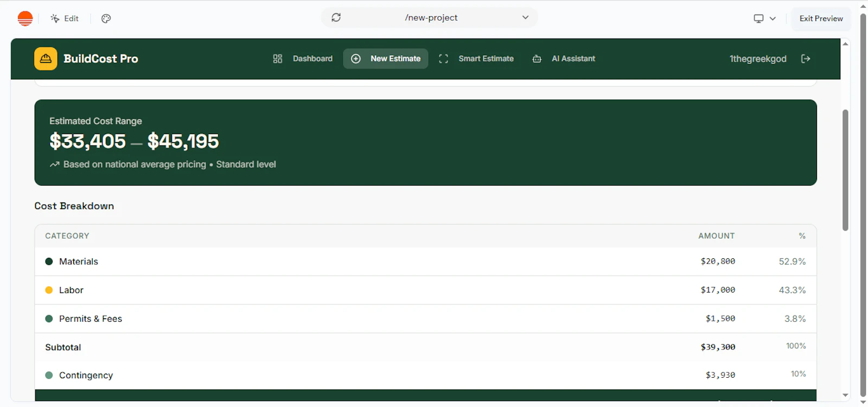Open the device view monitor dropdown
Screen dimensions: 868x407
(x=764, y=18)
